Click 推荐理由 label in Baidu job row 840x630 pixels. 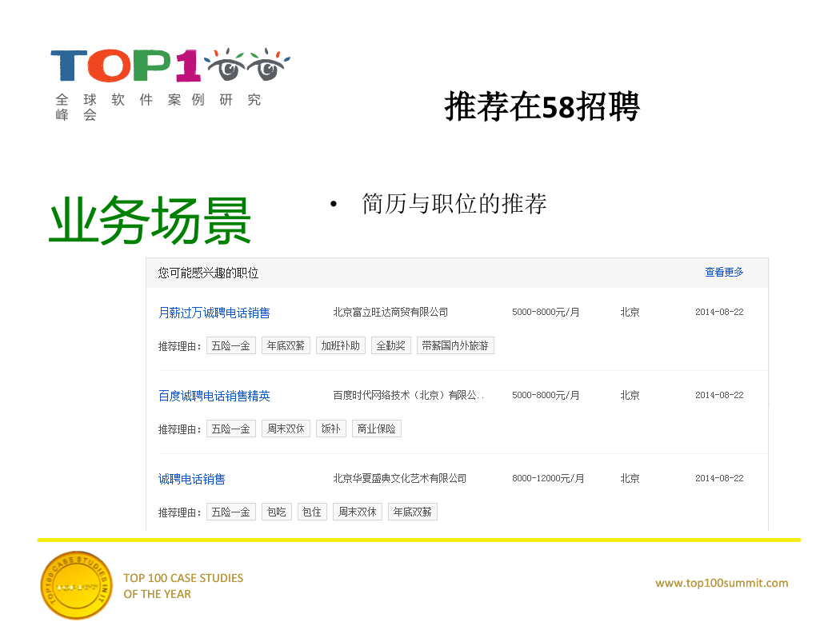click(x=179, y=430)
